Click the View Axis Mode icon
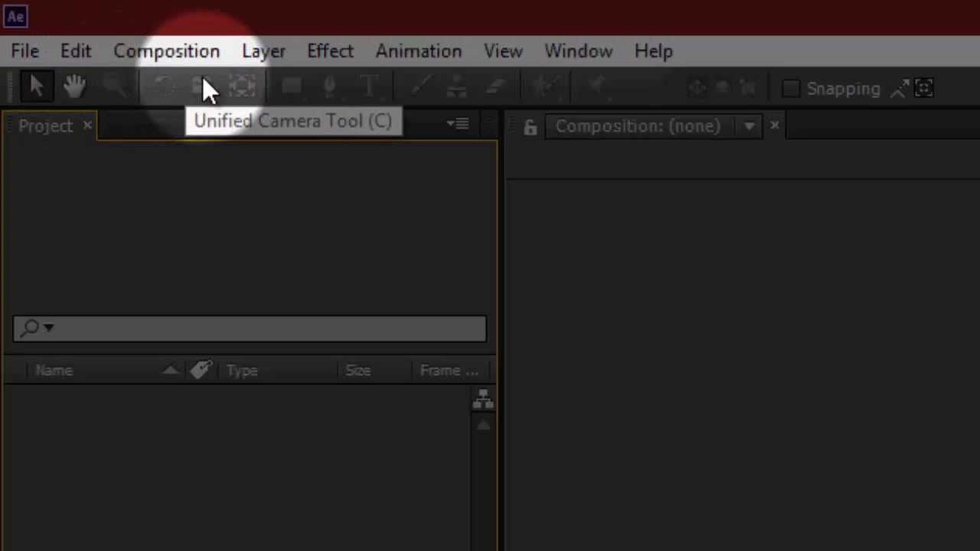The height and width of the screenshot is (551, 980). coord(748,88)
